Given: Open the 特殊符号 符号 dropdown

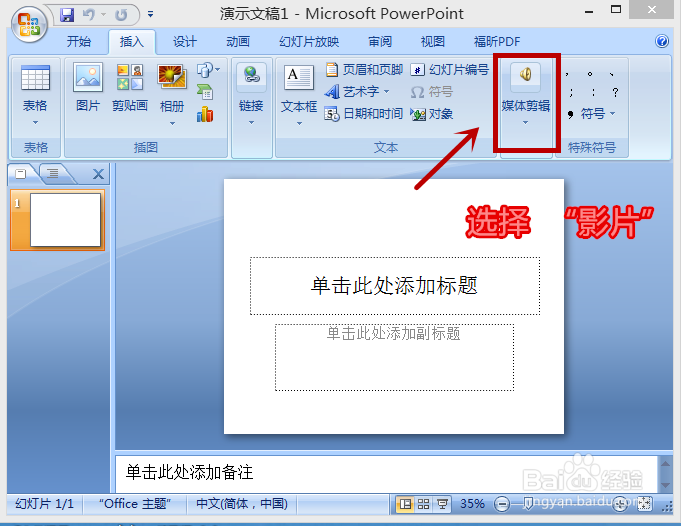Looking at the screenshot, I should [591, 114].
